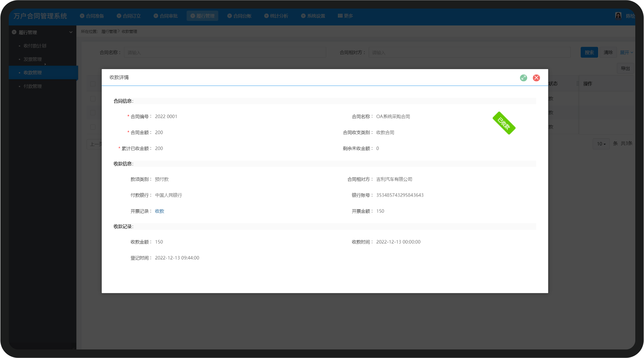Select the 履行管理 top menu
This screenshot has height=358, width=644.
point(202,16)
